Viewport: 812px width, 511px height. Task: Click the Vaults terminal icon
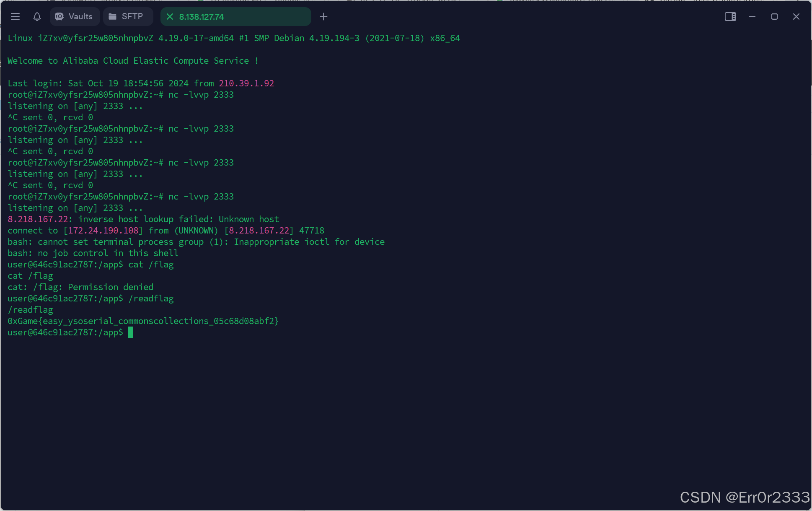59,17
